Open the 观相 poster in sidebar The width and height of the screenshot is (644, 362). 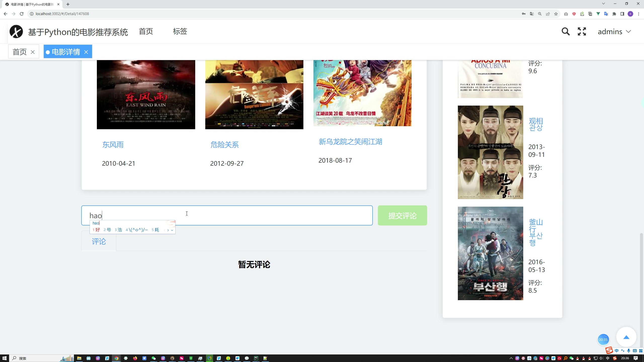(x=490, y=152)
